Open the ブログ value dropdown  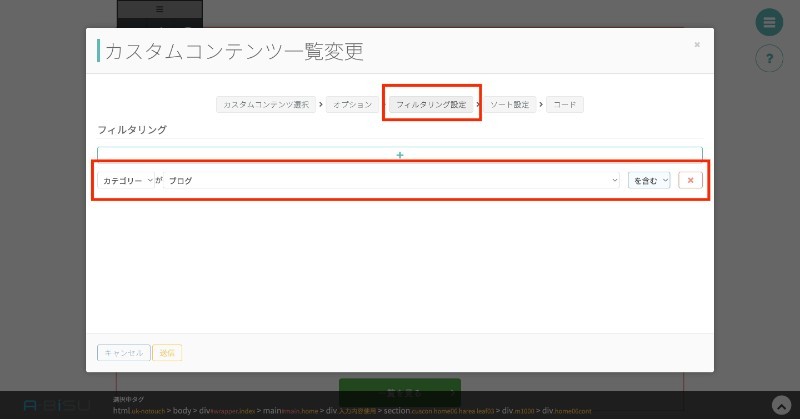pyautogui.click(x=391, y=180)
